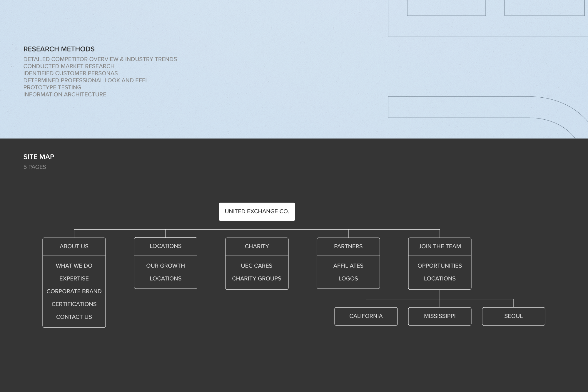Select the AFFILIATES item under PARTNERS

pos(348,266)
